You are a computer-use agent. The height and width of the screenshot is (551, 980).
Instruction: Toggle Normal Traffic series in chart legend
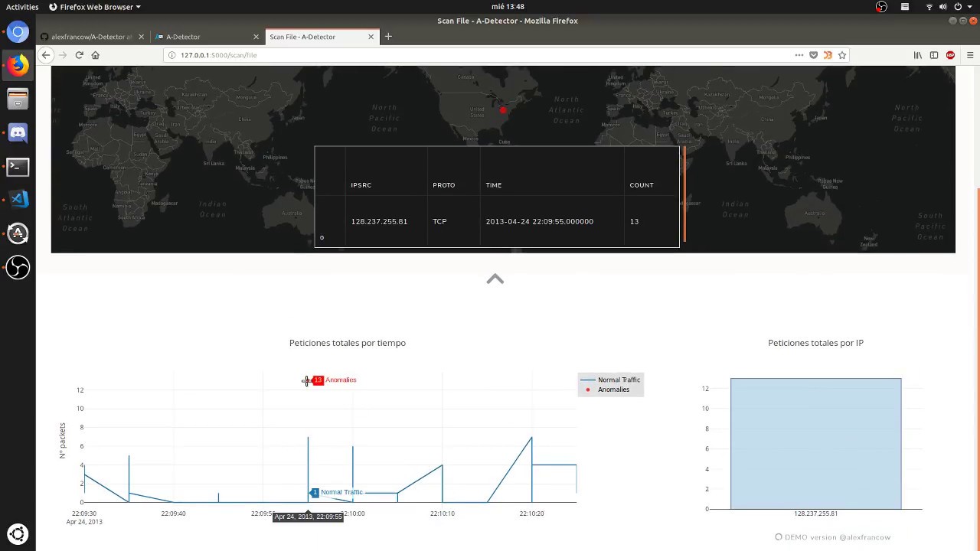610,380
